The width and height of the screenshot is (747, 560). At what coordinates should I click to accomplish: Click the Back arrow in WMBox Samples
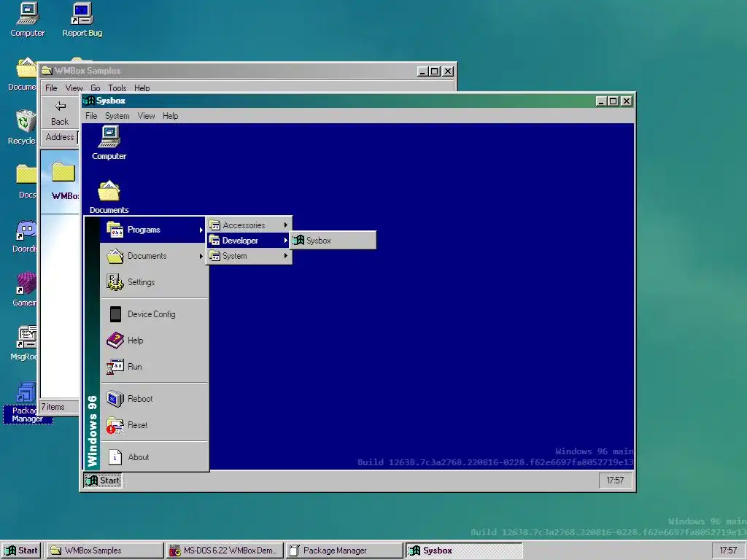click(60, 106)
